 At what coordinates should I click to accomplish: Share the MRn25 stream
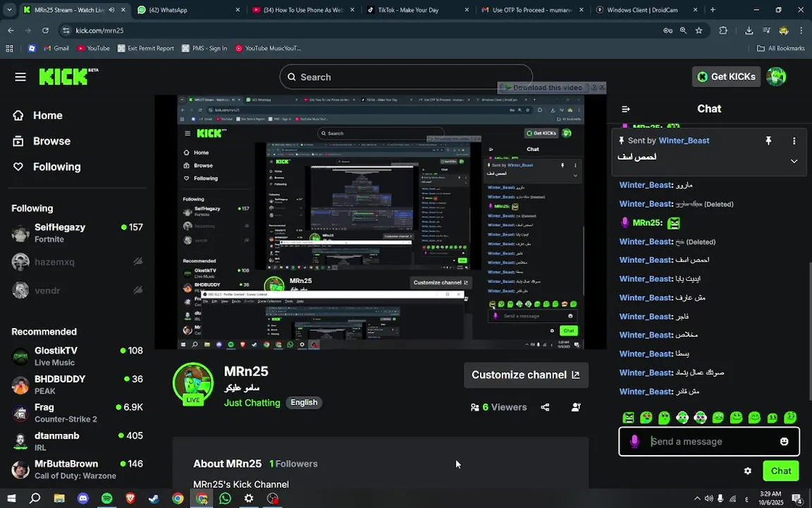click(545, 407)
